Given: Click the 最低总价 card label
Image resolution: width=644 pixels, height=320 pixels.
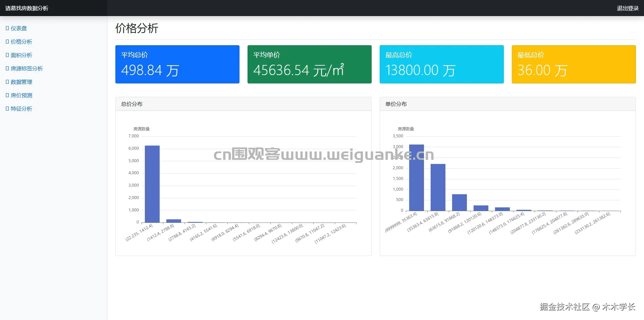Looking at the screenshot, I should point(531,55).
